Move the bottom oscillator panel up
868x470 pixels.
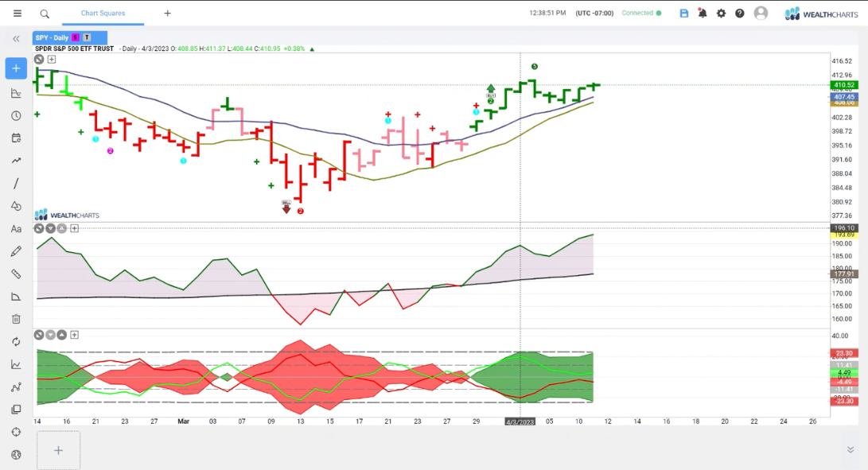click(61, 335)
